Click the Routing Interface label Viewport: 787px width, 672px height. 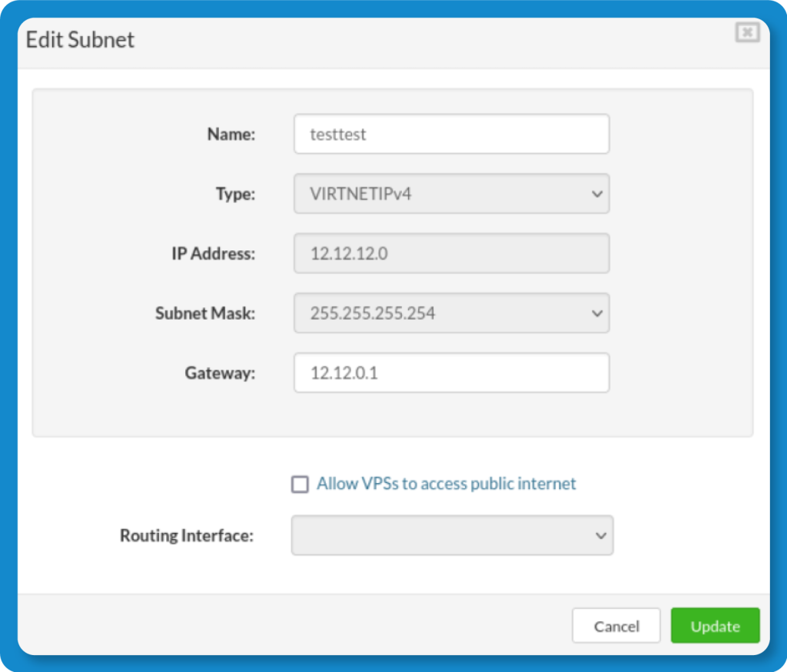click(x=186, y=535)
